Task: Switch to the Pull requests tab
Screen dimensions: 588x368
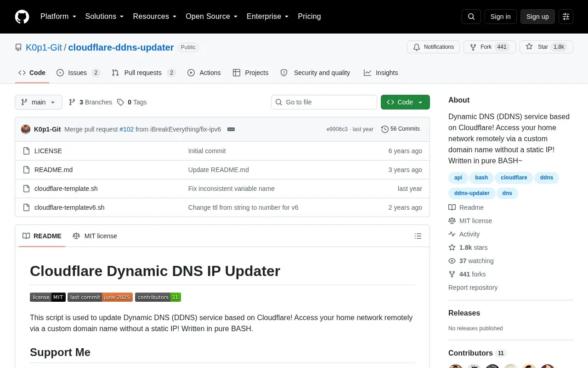Action: (x=144, y=73)
